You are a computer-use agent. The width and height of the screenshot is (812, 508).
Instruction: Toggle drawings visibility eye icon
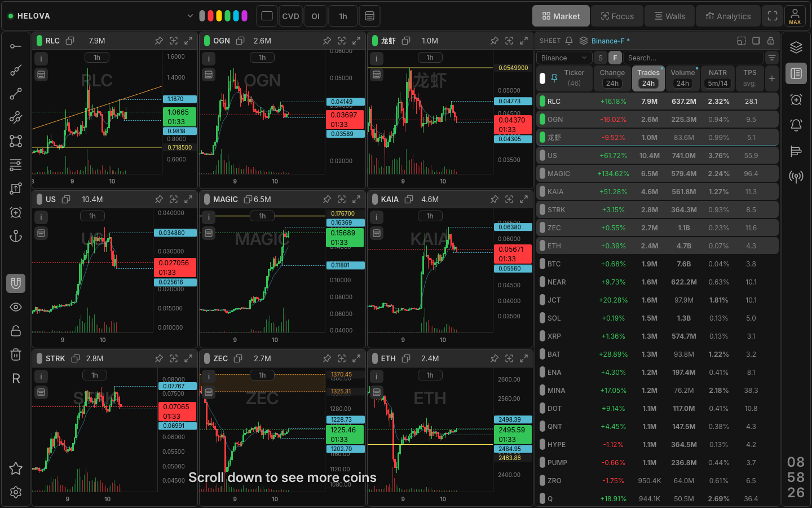click(16, 307)
